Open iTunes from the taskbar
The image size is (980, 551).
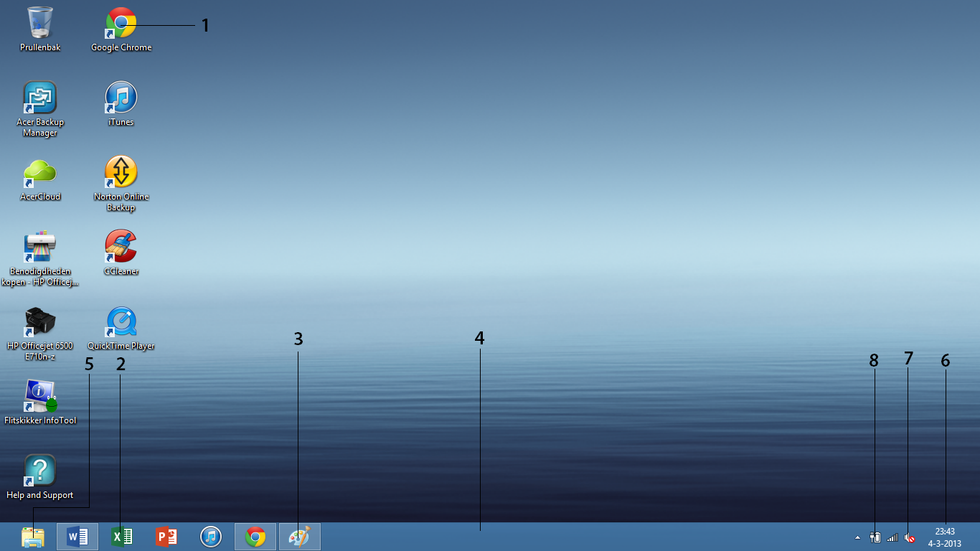click(211, 537)
